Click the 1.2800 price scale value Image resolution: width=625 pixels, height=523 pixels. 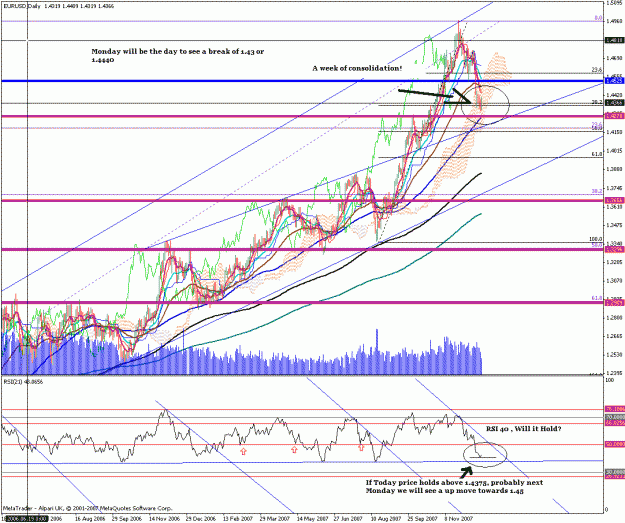614,318
